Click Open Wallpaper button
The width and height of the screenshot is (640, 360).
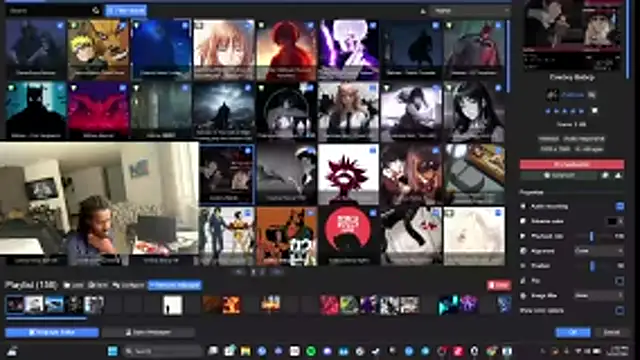tap(148, 333)
